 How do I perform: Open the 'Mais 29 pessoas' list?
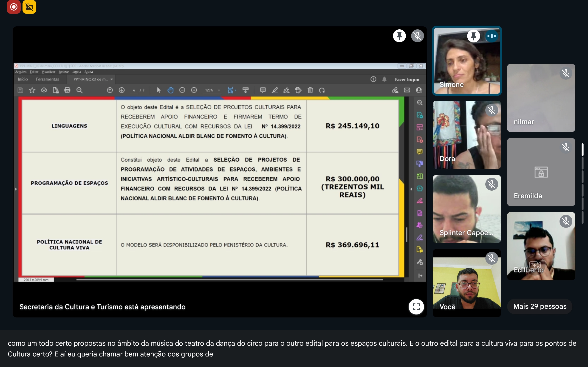pyautogui.click(x=540, y=306)
